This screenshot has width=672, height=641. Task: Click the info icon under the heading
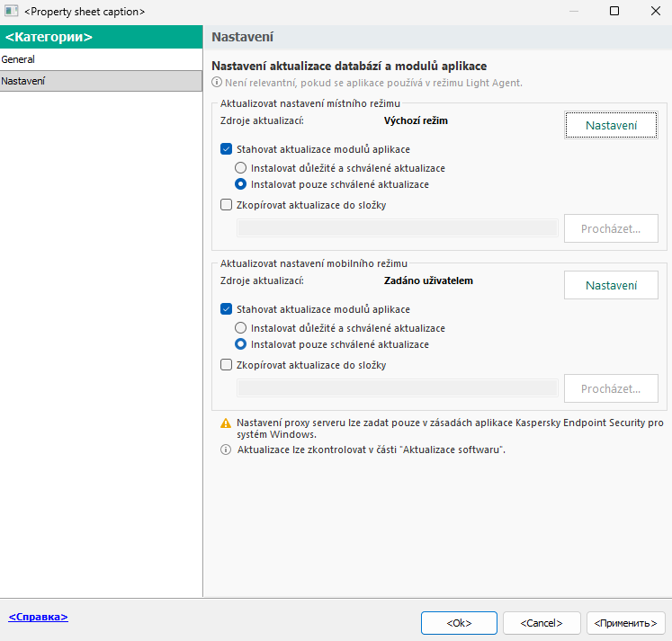217,82
